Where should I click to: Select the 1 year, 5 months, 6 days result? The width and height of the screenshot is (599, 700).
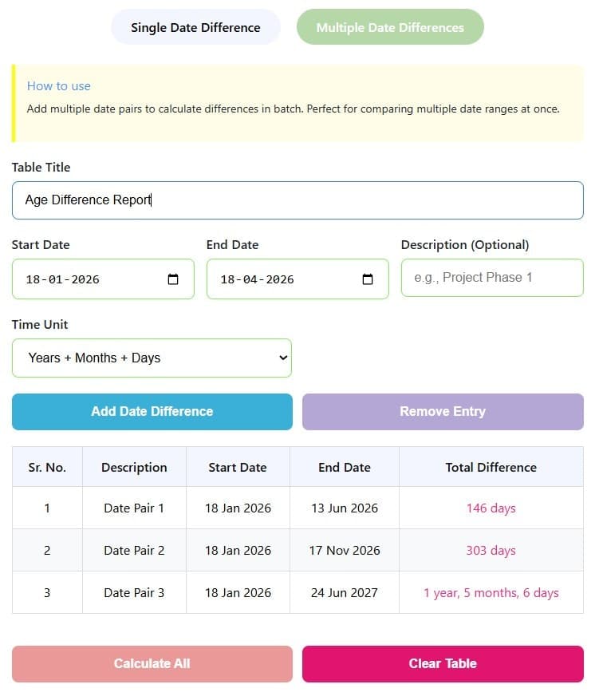[491, 592]
